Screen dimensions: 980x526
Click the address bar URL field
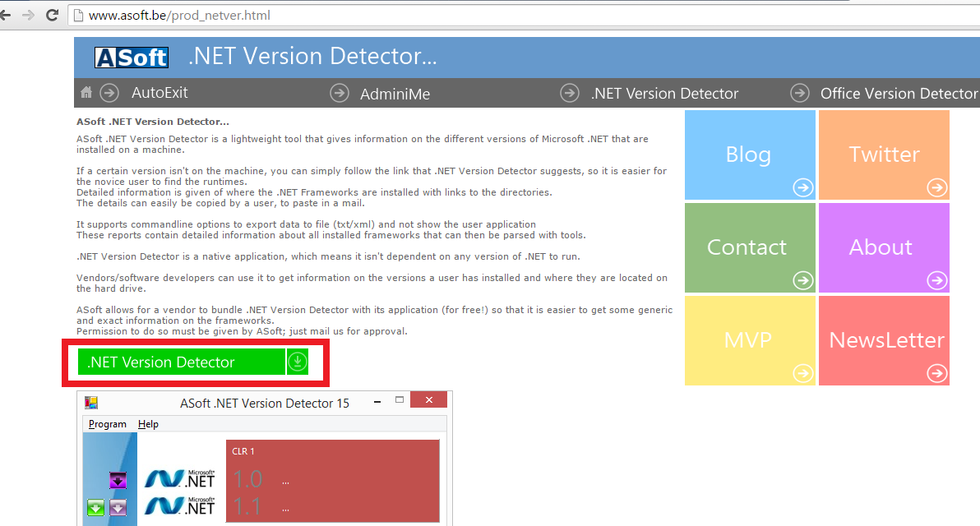click(525, 16)
